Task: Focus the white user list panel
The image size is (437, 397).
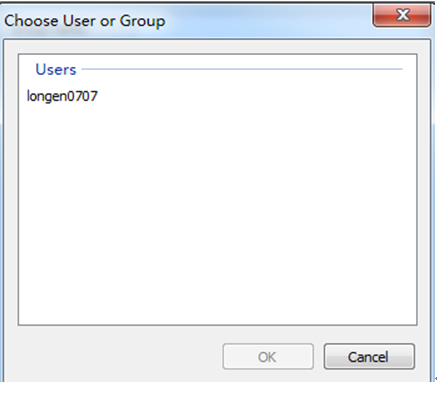Action: (217, 189)
